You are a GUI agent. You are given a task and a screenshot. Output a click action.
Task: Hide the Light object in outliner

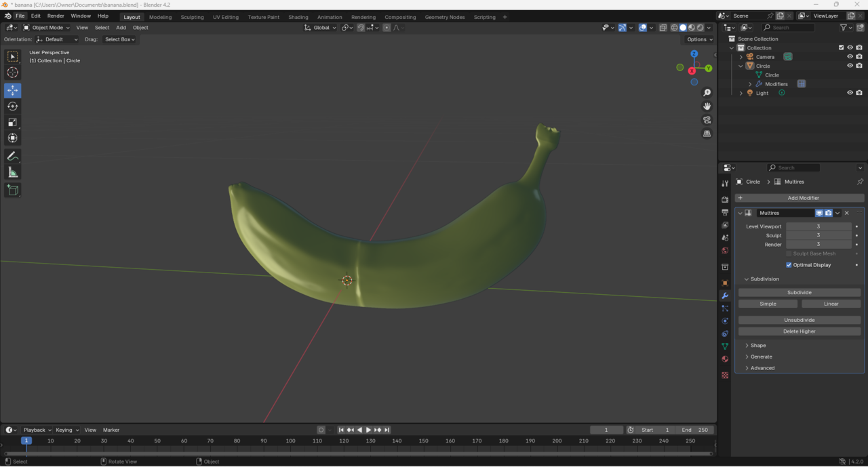(850, 93)
